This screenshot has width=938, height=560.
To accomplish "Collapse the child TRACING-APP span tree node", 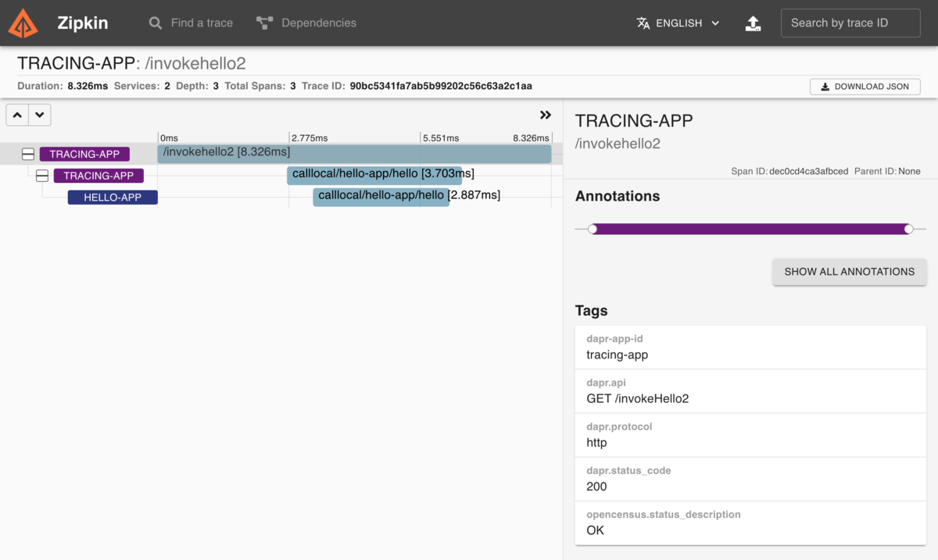I will tap(42, 177).
